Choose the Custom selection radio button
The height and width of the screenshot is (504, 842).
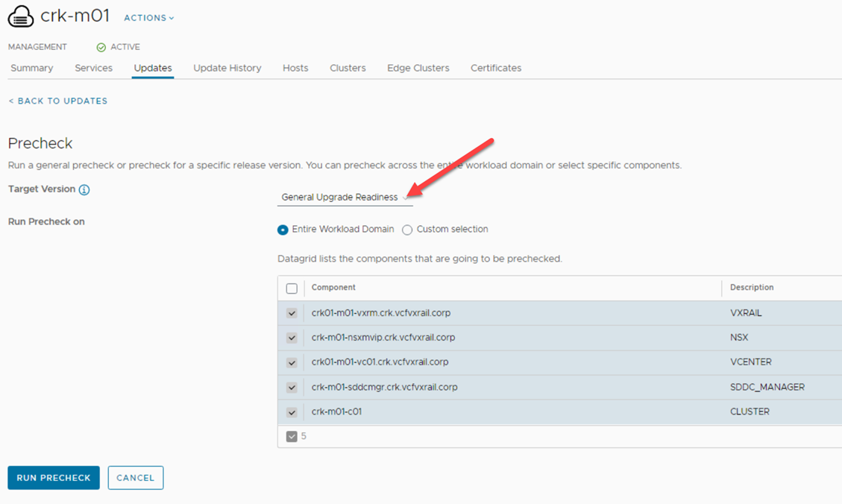[407, 230]
